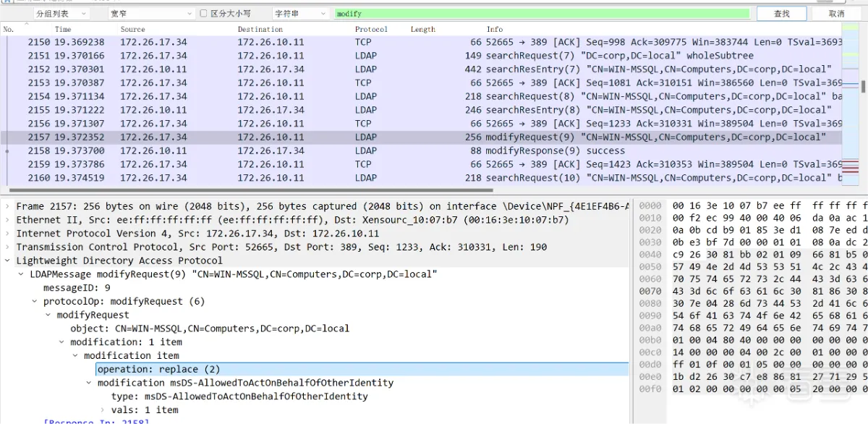Click the Response In 2158 link
The height and width of the screenshot is (424, 868).
point(96,421)
